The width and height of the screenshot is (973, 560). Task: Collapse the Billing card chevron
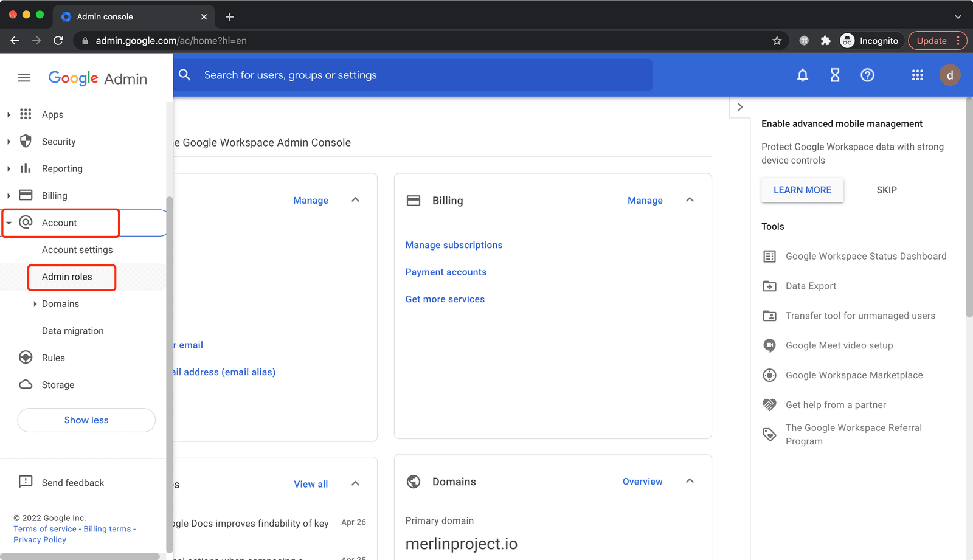click(690, 200)
